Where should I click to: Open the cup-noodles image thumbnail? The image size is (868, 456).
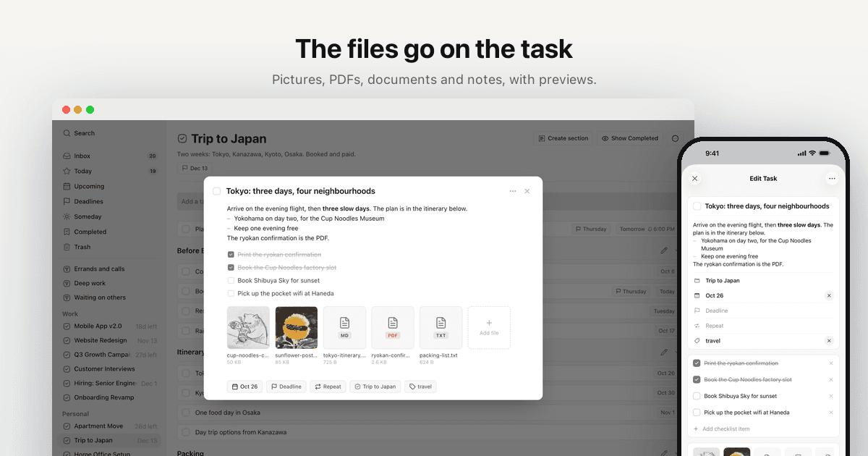248,328
